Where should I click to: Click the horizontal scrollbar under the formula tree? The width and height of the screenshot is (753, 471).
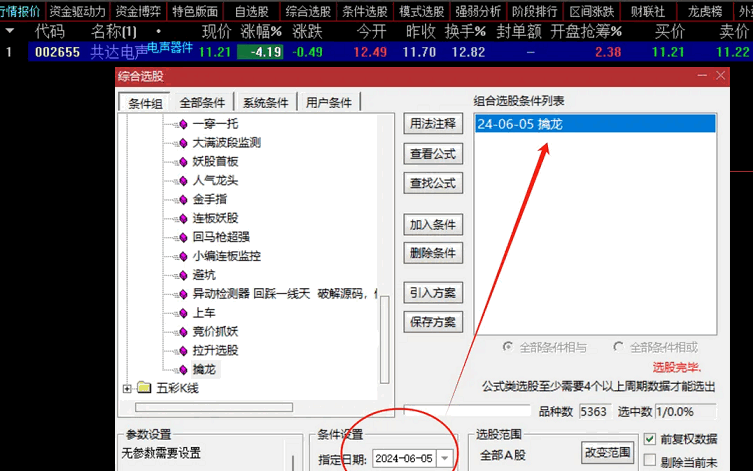point(214,407)
